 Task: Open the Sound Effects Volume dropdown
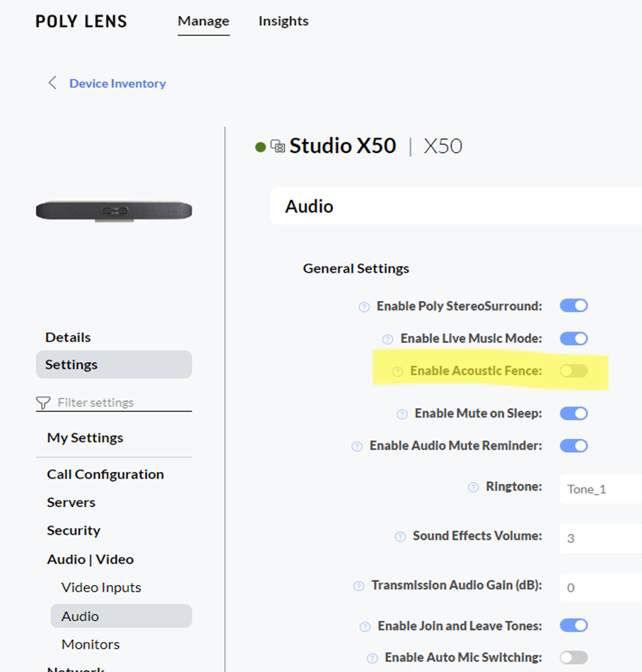pyautogui.click(x=599, y=538)
